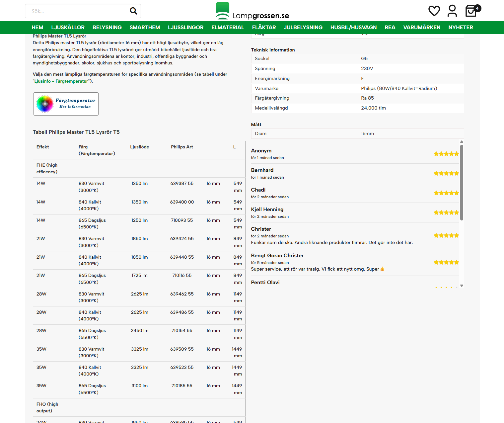
Task: Click the Färgtemperatur color wheel image
Action: 66,104
